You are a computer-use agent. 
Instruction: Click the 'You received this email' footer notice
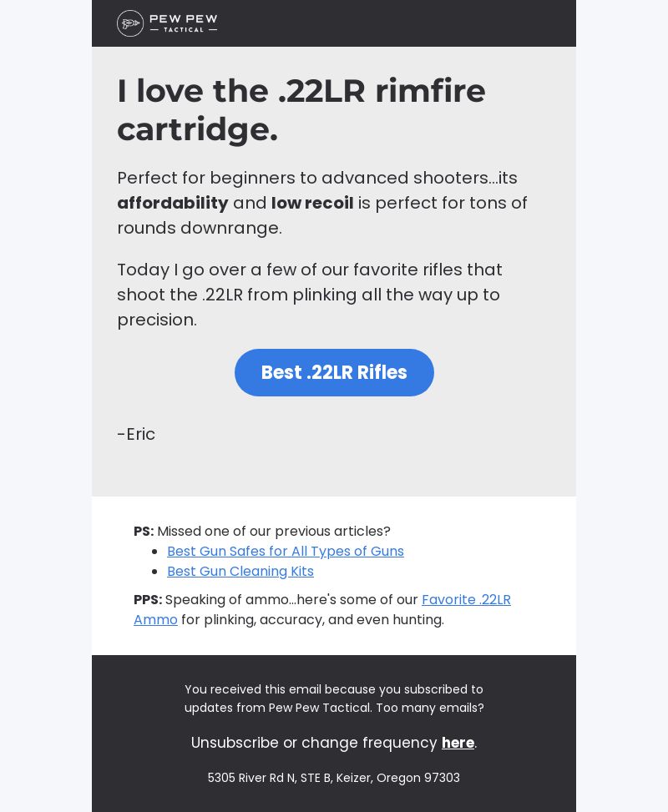pos(334,699)
